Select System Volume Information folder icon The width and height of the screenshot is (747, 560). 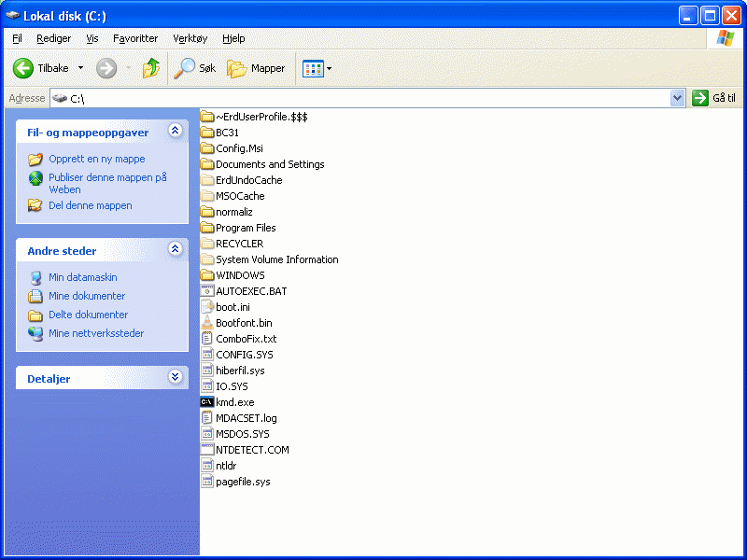click(207, 259)
